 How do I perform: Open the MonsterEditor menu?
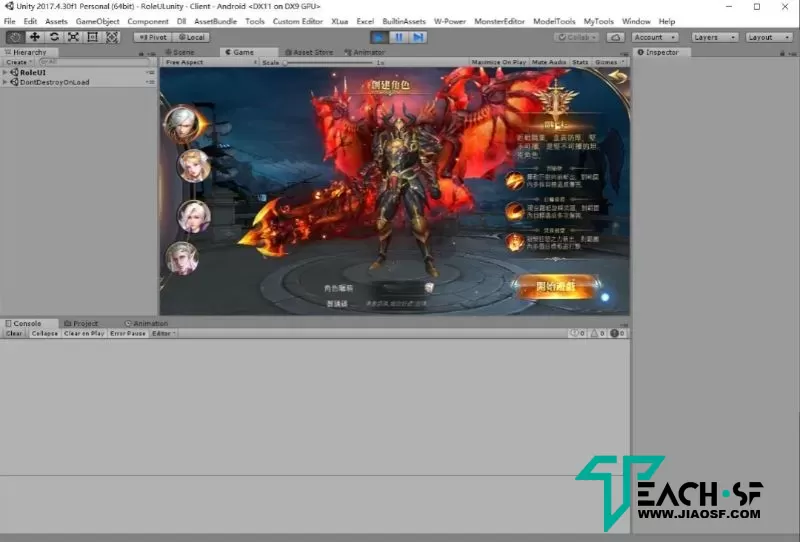point(499,21)
